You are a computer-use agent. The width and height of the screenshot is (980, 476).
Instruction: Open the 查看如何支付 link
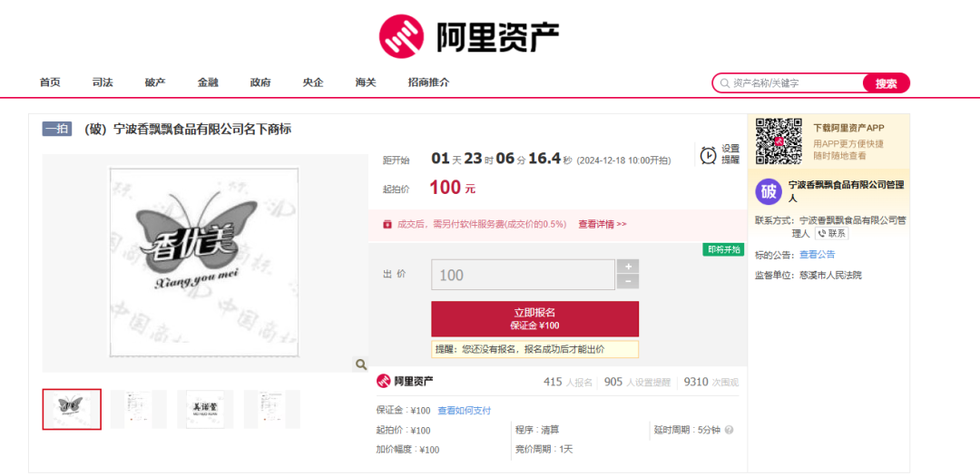point(464,411)
